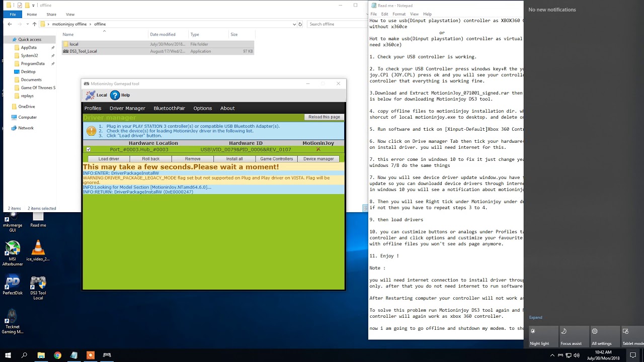Image resolution: width=644 pixels, height=362 pixels.
Task: Click Install all button
Action: click(x=234, y=159)
